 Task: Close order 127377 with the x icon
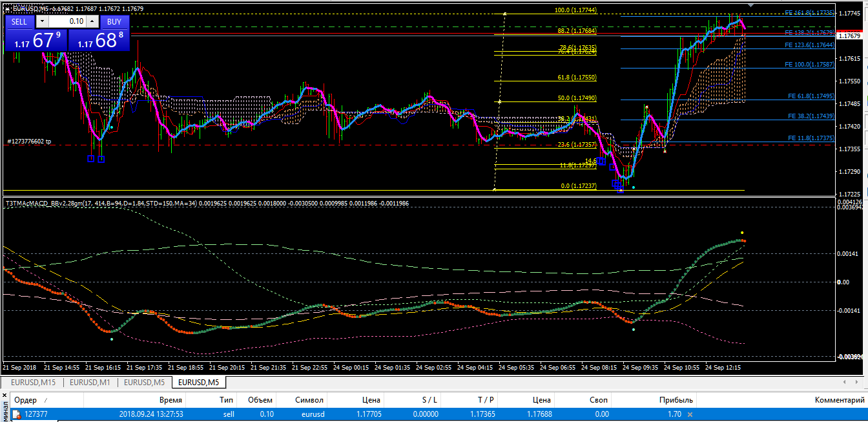pyautogui.click(x=690, y=414)
